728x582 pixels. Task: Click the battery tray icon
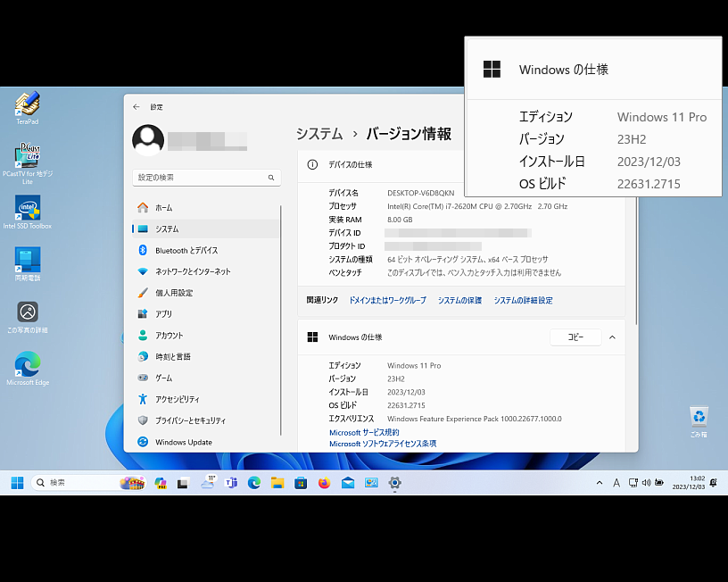tap(659, 483)
